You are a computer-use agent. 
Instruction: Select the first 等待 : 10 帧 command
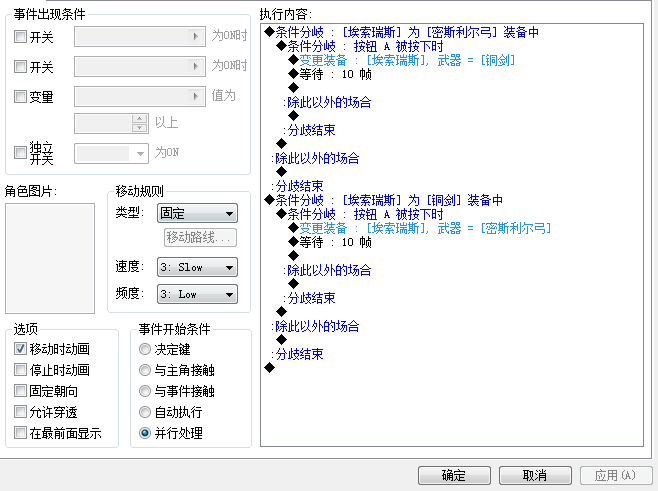click(330, 74)
